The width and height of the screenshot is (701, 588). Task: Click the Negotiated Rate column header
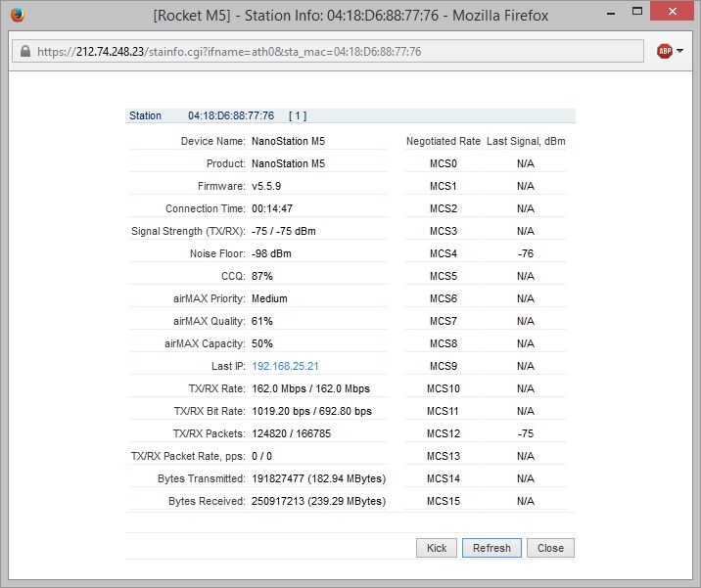click(x=444, y=141)
